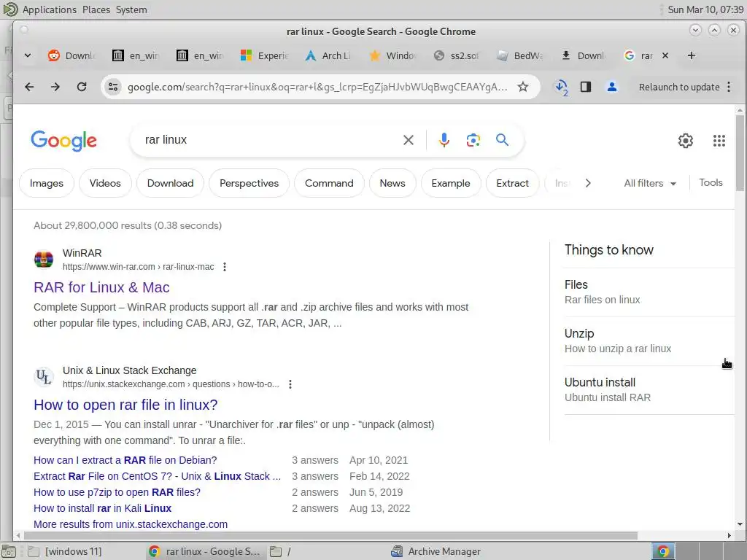Viewport: 747px width, 560px height.
Task: Open the System menu in the top panel
Action: [x=131, y=9]
